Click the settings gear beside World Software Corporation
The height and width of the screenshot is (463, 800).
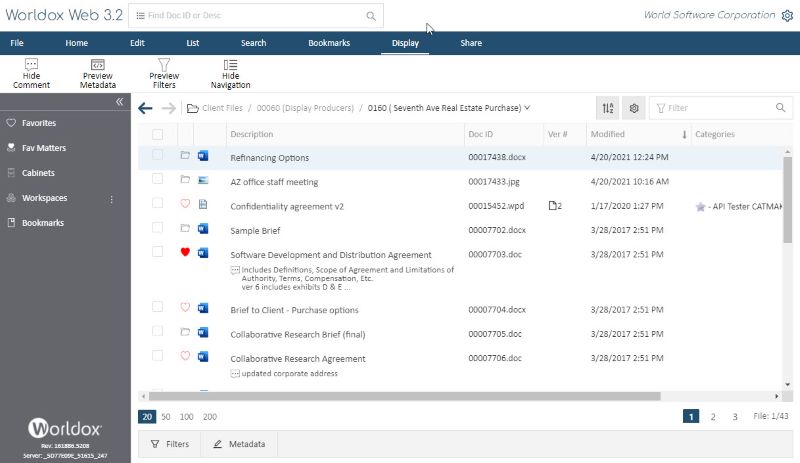pyautogui.click(x=787, y=16)
